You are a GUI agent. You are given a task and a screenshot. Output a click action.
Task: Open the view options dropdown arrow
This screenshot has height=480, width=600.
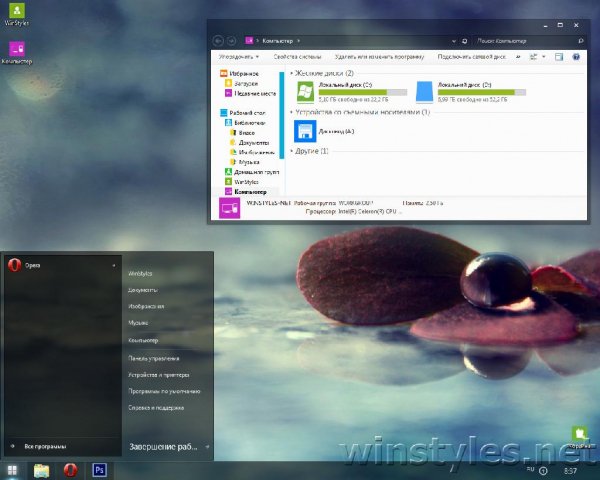click(x=544, y=57)
